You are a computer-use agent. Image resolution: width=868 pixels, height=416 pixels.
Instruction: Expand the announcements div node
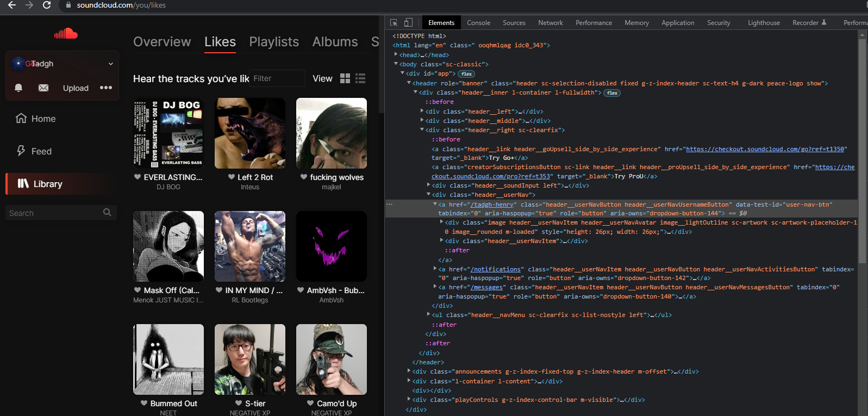(409, 371)
